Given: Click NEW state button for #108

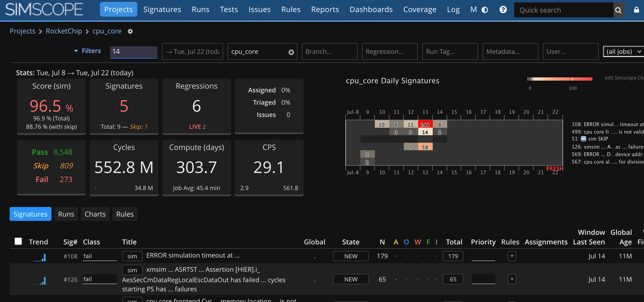Looking at the screenshot, I should [x=351, y=256].
